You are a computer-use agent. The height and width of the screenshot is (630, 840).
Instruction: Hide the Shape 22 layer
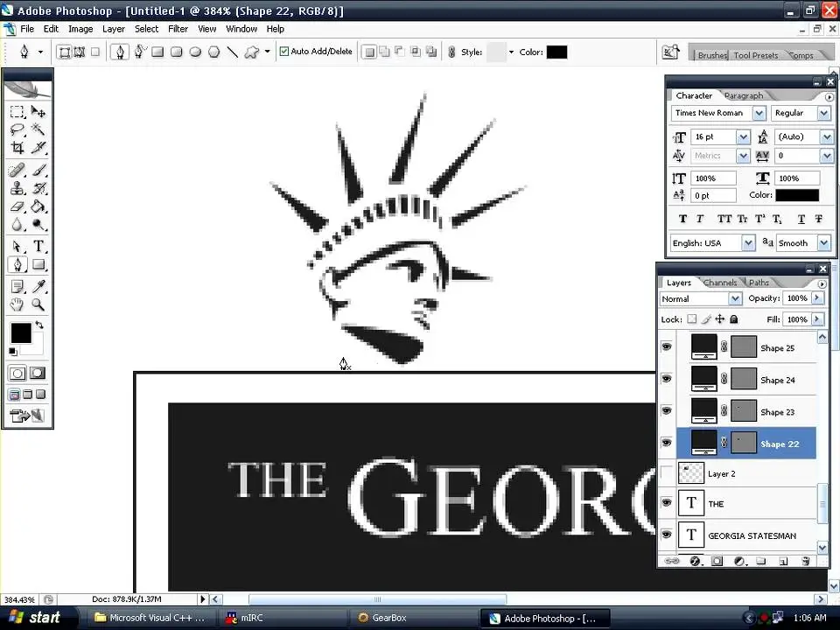(x=667, y=443)
